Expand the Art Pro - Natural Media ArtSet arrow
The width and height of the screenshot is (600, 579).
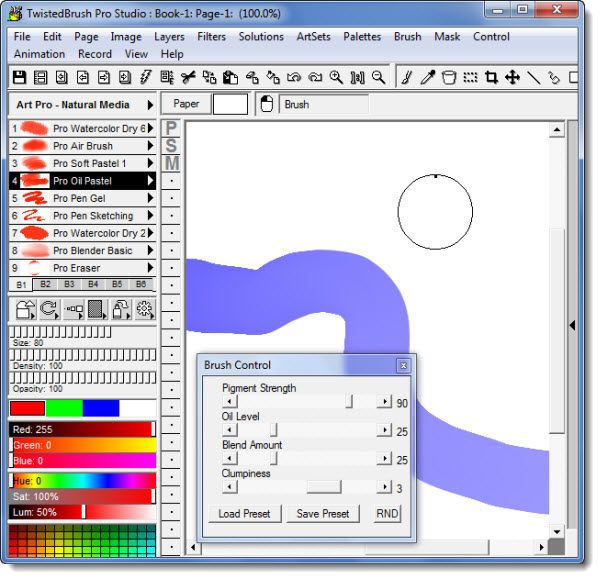click(x=150, y=105)
